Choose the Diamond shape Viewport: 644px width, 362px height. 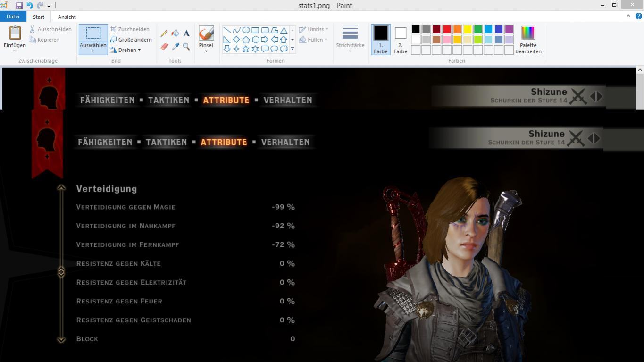point(236,39)
